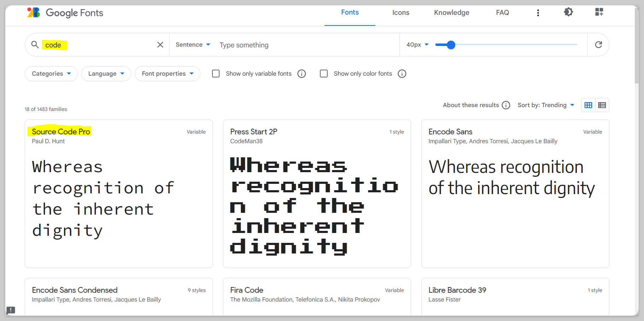
Task: Switch to the Icons tab
Action: click(401, 12)
